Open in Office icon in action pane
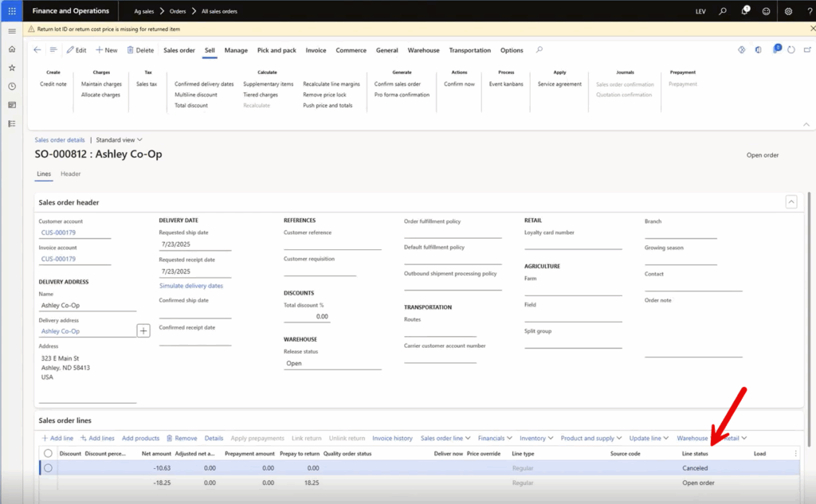816x504 pixels. pyautogui.click(x=759, y=50)
